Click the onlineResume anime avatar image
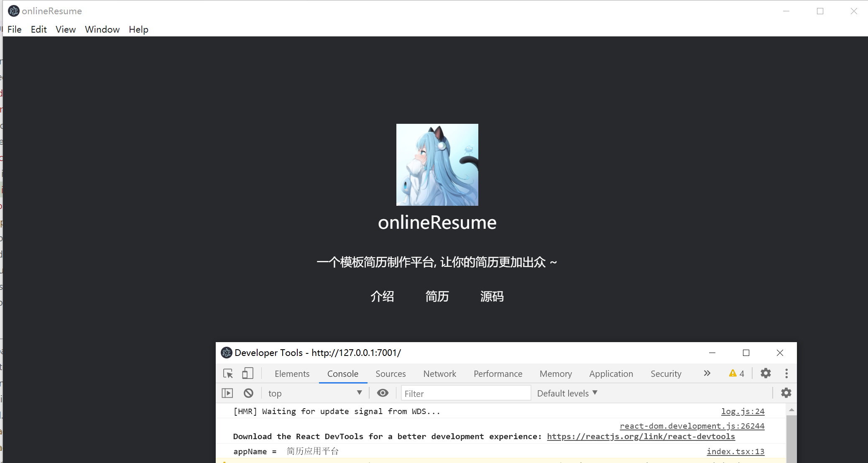Screen dimensions: 868x463 point(437,165)
